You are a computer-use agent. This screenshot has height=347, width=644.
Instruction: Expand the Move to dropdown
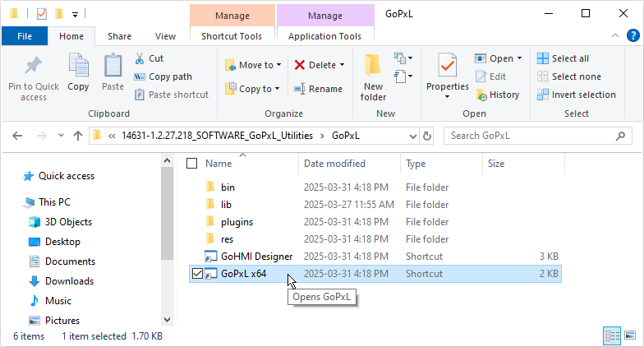(278, 65)
